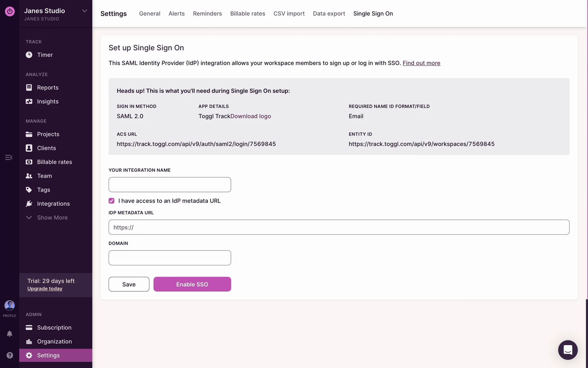Click the Enable SSO button
Viewport: 588px width, 368px height.
192,284
